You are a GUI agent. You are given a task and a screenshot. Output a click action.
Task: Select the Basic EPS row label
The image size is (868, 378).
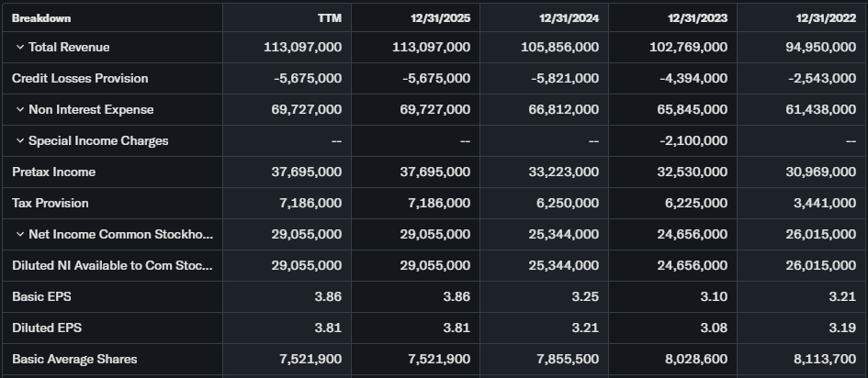click(39, 297)
